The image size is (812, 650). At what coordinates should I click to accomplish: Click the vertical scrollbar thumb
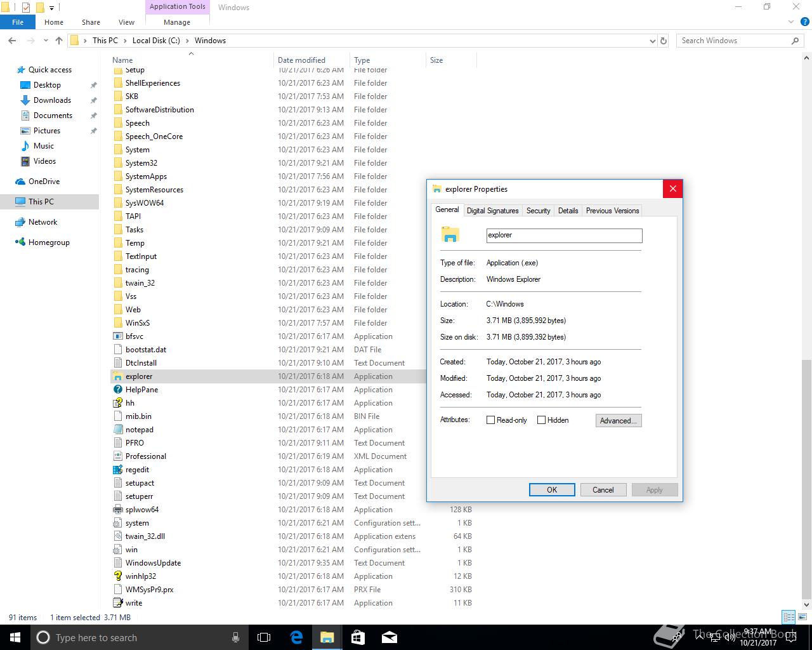tap(806, 479)
